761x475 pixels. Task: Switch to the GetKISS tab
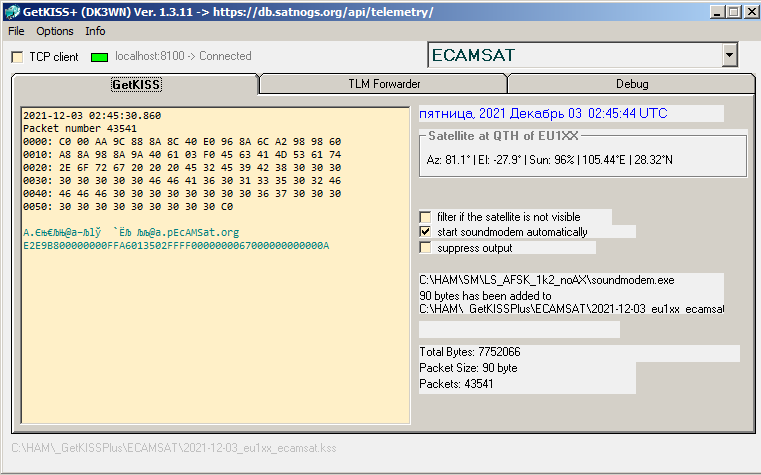(136, 84)
